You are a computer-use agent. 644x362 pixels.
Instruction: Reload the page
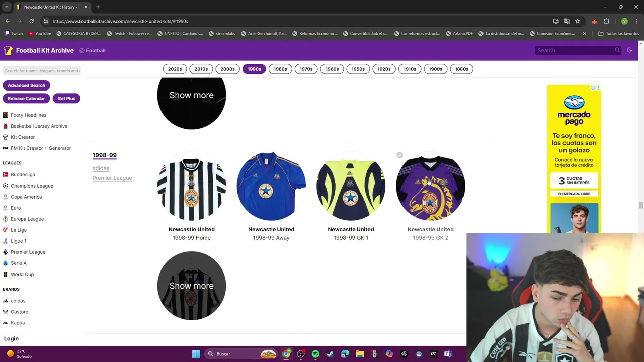point(31,21)
